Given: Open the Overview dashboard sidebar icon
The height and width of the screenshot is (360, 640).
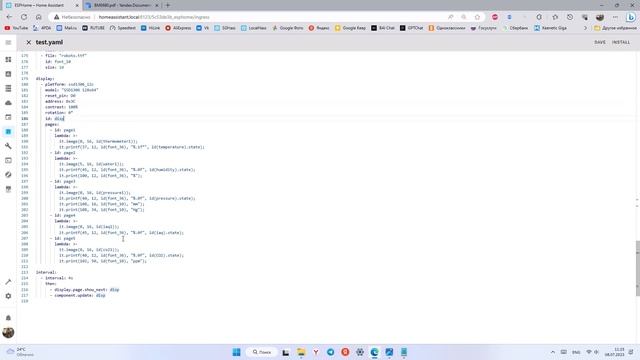Looking at the screenshot, I should (x=8, y=60).
